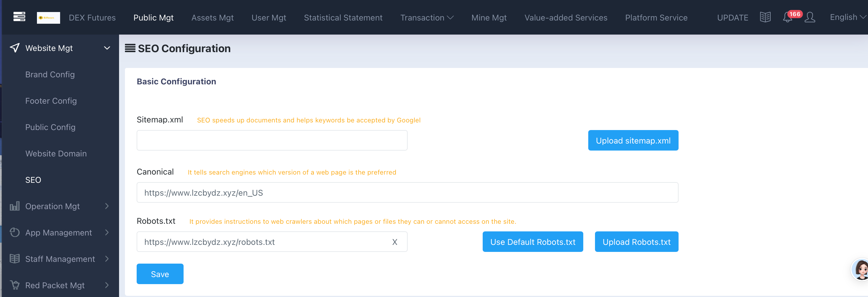This screenshot has width=868, height=297.
Task: Expand the Operation Mgt section
Action: pos(107,206)
